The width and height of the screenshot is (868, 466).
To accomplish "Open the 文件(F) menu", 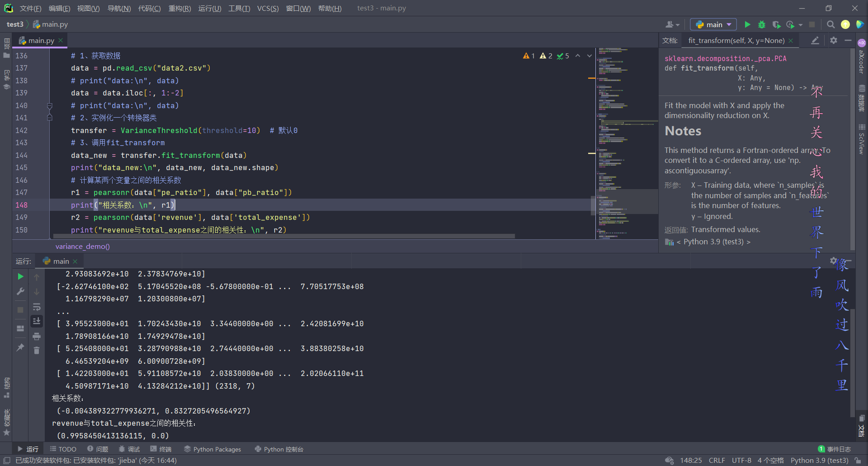I will pyautogui.click(x=30, y=8).
